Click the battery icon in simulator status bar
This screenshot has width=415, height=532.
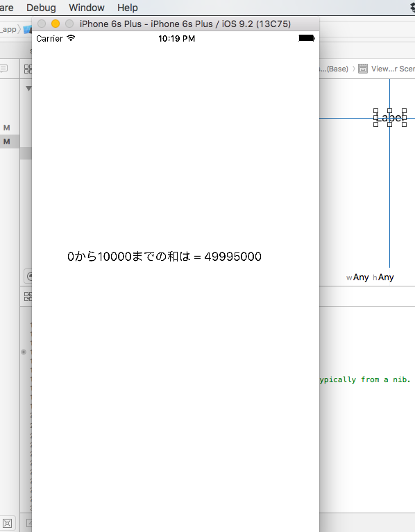click(307, 38)
